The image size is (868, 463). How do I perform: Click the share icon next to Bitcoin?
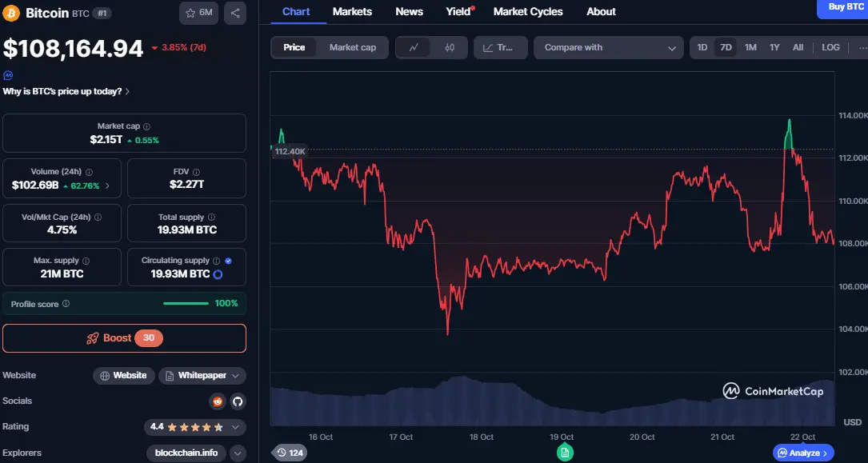pos(235,13)
